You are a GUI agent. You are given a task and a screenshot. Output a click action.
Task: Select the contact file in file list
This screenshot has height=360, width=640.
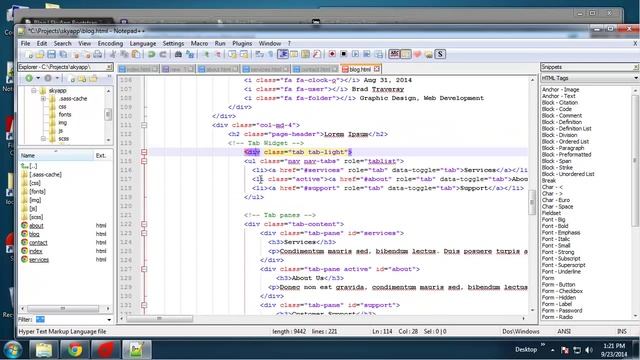pos(38,243)
